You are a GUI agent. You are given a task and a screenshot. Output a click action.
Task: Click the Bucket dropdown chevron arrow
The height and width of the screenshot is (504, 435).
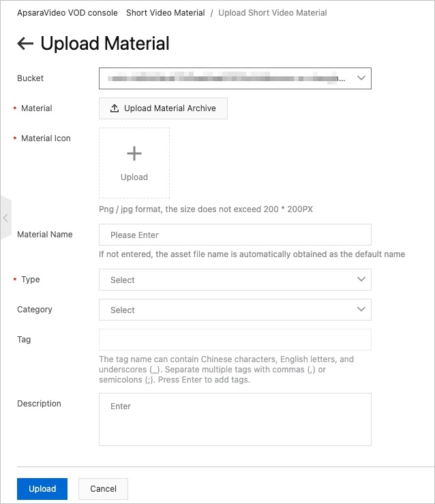tap(361, 78)
